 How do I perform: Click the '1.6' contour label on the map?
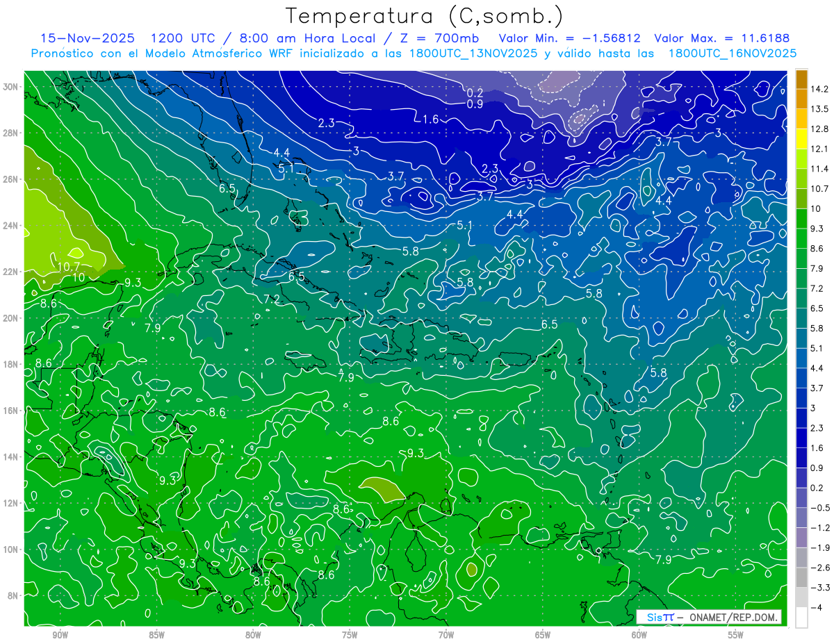point(431,119)
